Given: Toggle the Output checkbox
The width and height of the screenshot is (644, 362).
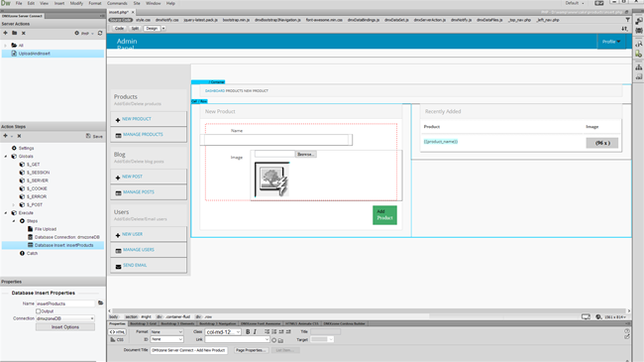Looking at the screenshot, I should click(39, 311).
